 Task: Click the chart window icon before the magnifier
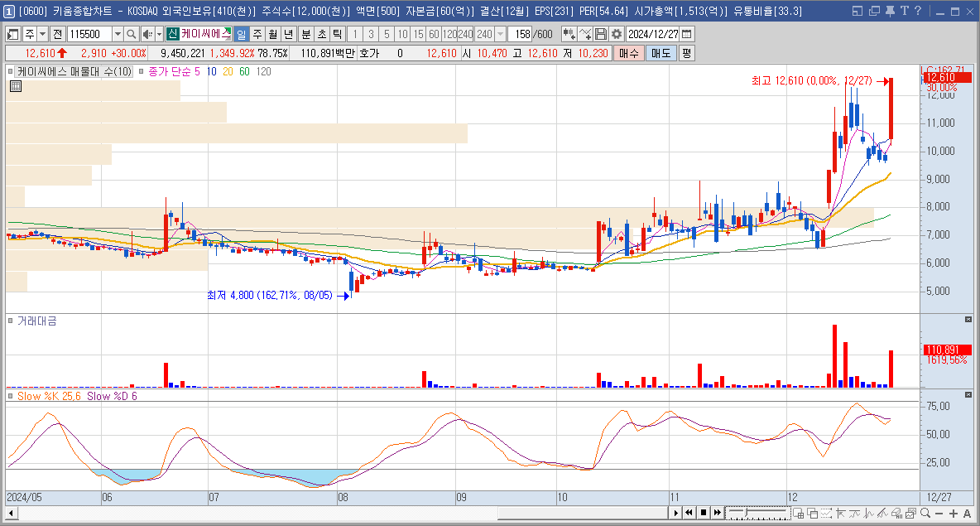(x=910, y=513)
